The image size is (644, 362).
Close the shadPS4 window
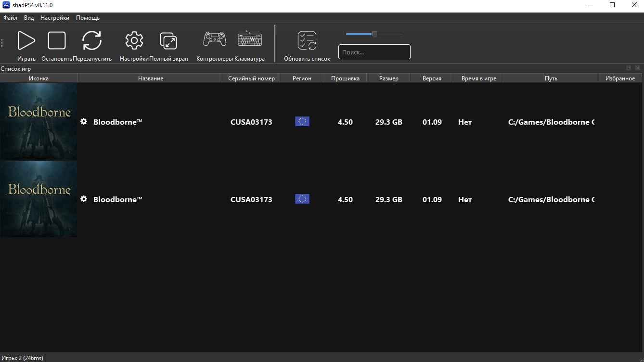pyautogui.click(x=633, y=5)
